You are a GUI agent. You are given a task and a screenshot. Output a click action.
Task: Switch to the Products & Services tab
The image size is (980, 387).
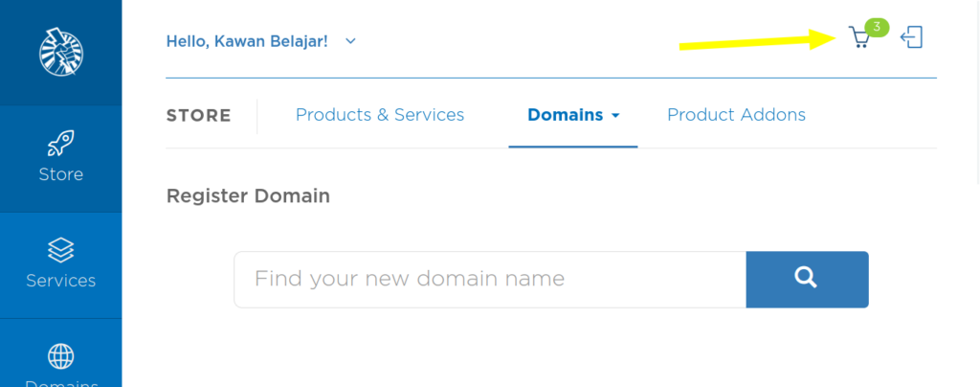tap(380, 115)
